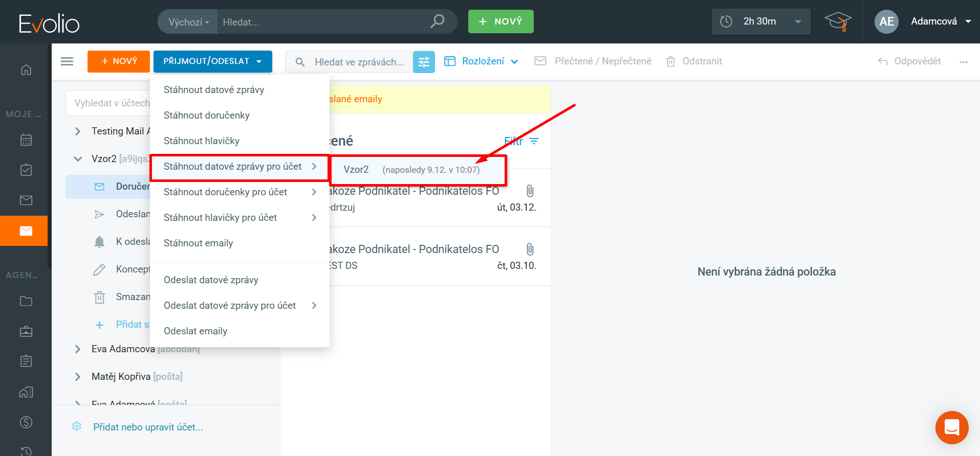Click the tasks checkmark sidebar icon

click(x=26, y=170)
